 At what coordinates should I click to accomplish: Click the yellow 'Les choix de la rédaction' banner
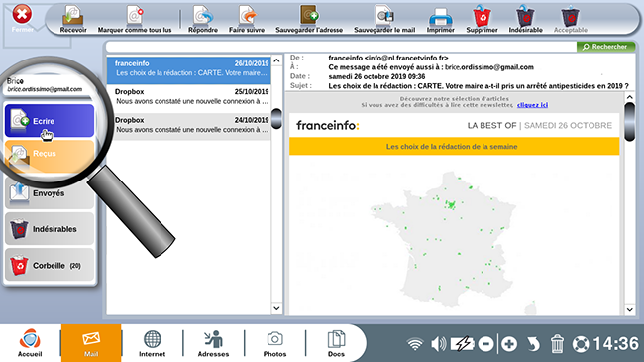(454, 147)
